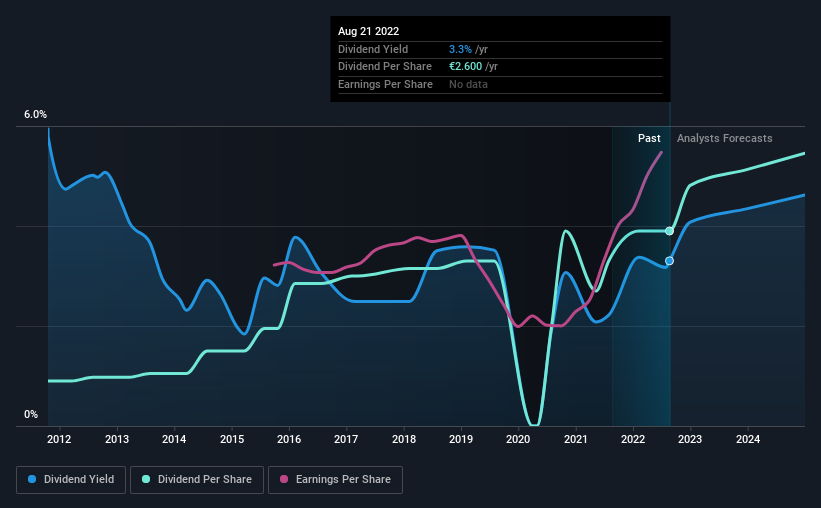Click the 2018 x-axis label
Viewport: 821px width, 508px height.
click(404, 439)
